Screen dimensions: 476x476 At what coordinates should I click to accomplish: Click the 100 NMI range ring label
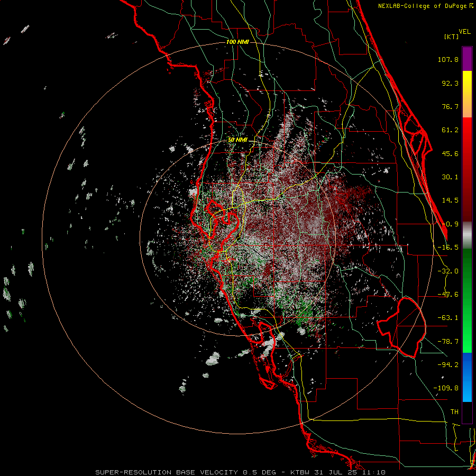237,42
